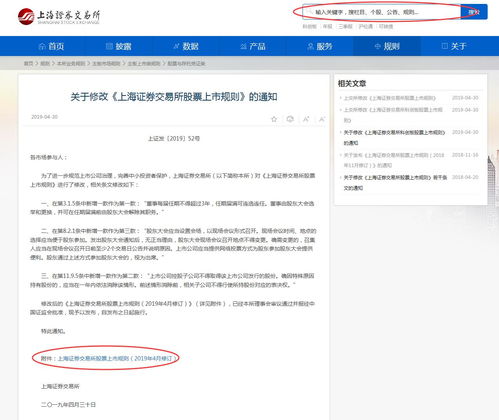The width and height of the screenshot is (499, 420).
Task: Decrease font size with A- icon
Action: pyautogui.click(x=322, y=119)
